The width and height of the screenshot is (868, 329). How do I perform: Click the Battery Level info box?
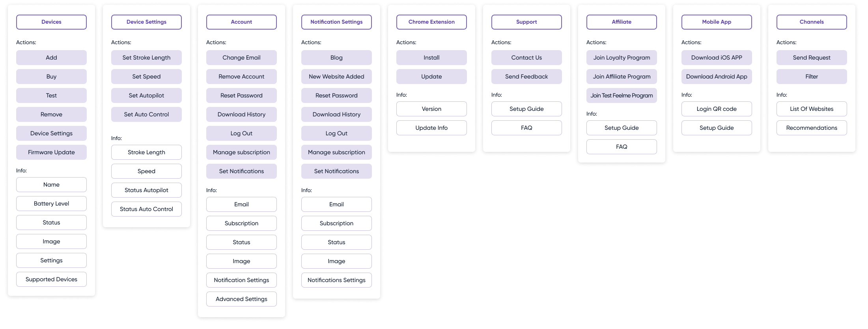pos(51,204)
